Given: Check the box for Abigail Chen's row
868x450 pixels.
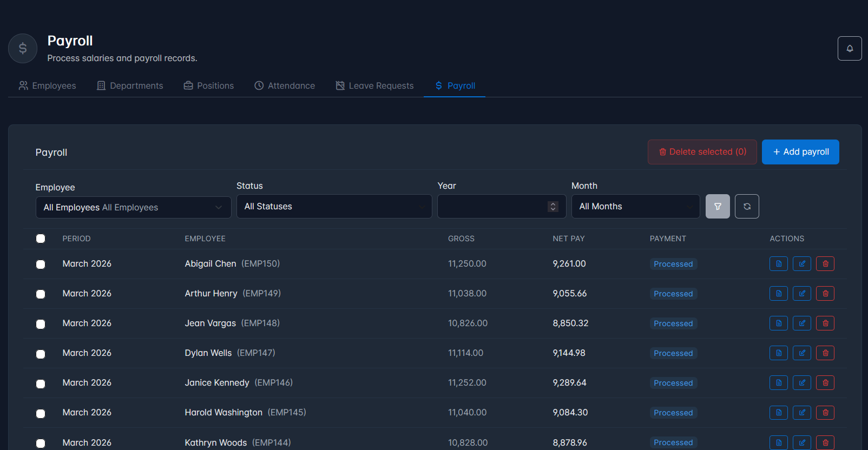Looking at the screenshot, I should [41, 264].
